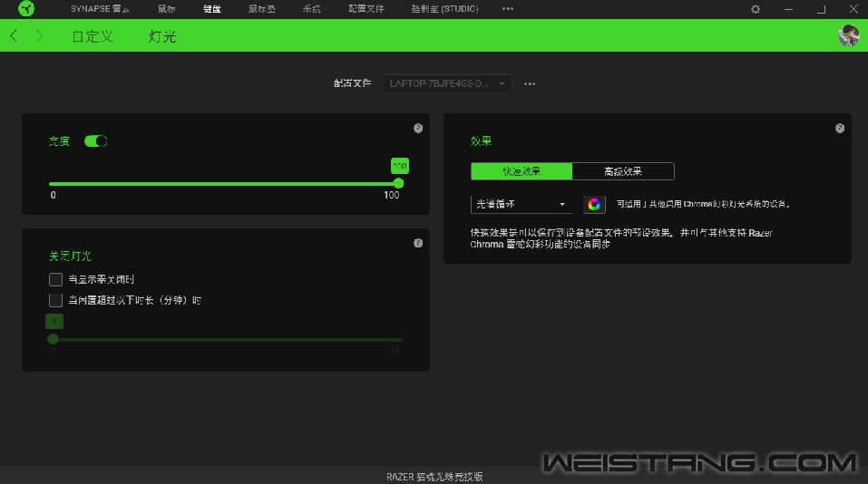Open help icon in brightness panel

418,129
